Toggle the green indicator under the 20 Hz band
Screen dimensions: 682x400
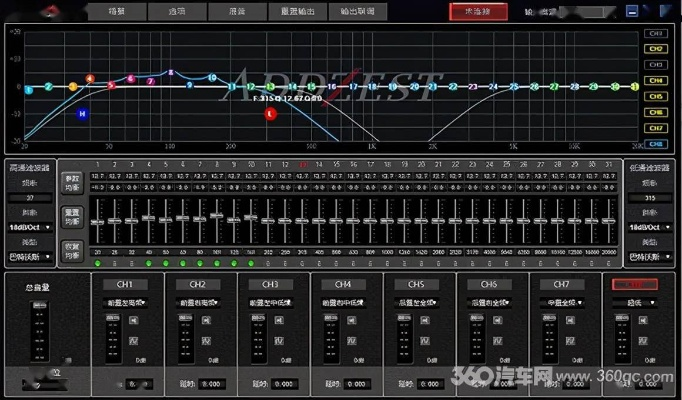[x=96, y=264]
